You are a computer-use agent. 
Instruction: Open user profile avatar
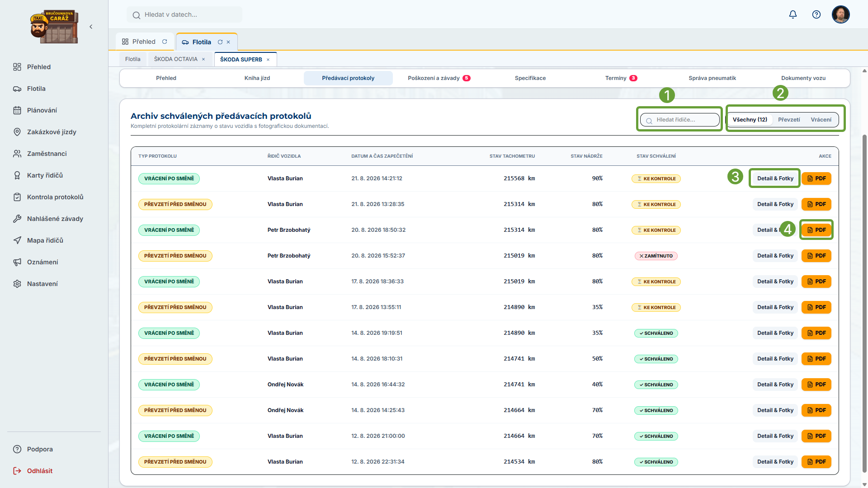[x=841, y=14]
